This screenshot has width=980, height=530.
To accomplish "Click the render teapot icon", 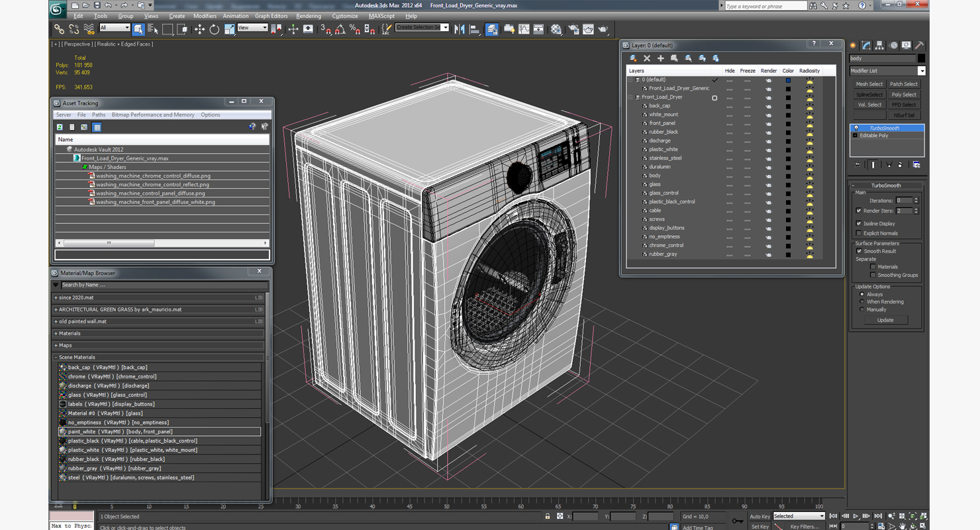I will (603, 29).
